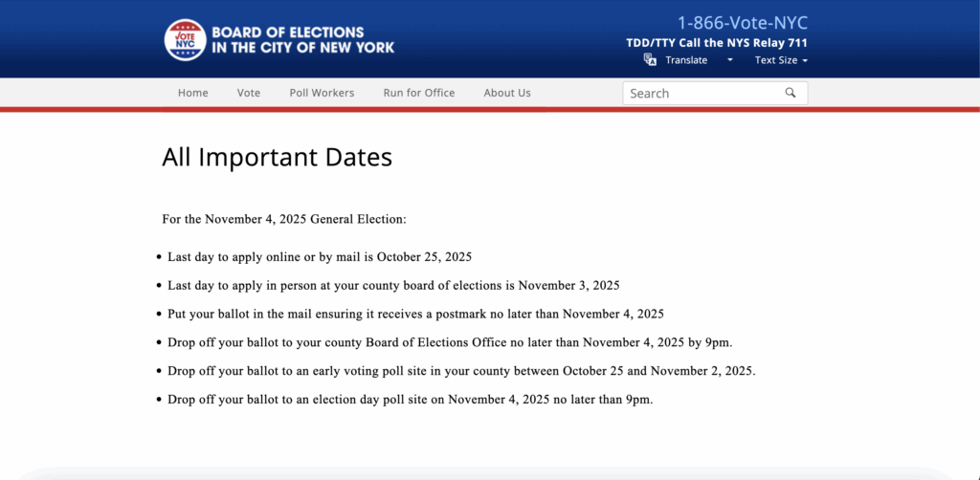This screenshot has height=480, width=980.
Task: Select Poll Workers in the navigation bar
Action: point(322,93)
